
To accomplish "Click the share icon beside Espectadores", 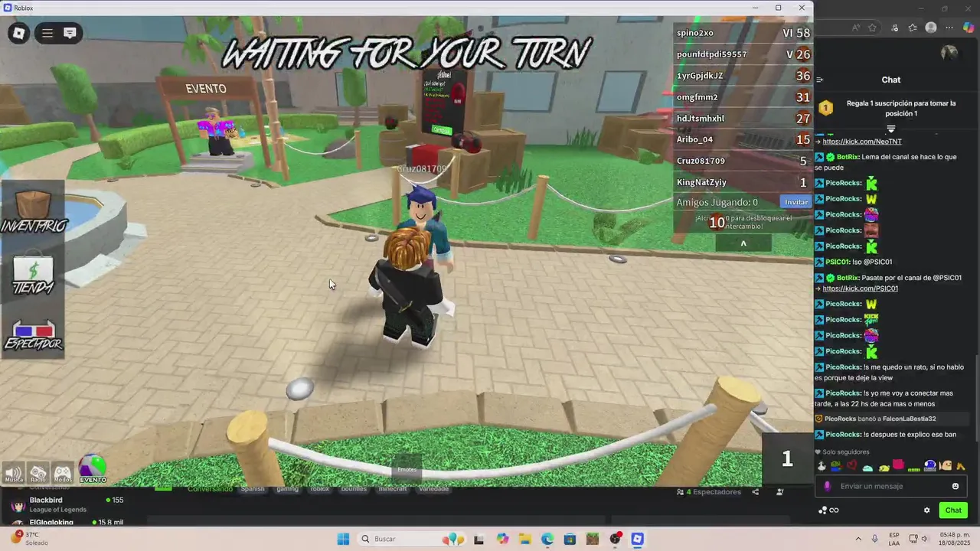I will [x=756, y=492].
